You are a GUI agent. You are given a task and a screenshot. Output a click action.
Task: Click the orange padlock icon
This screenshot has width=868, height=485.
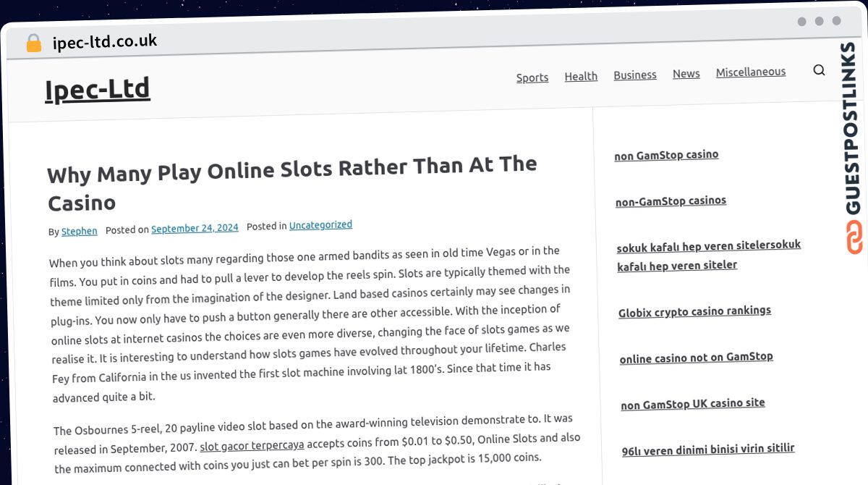point(33,43)
